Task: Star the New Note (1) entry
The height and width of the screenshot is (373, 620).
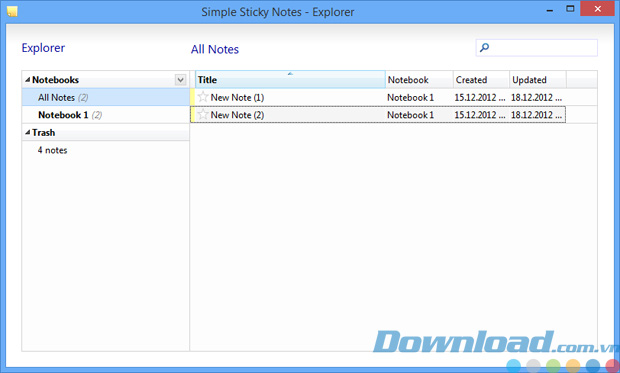Action: (203, 97)
